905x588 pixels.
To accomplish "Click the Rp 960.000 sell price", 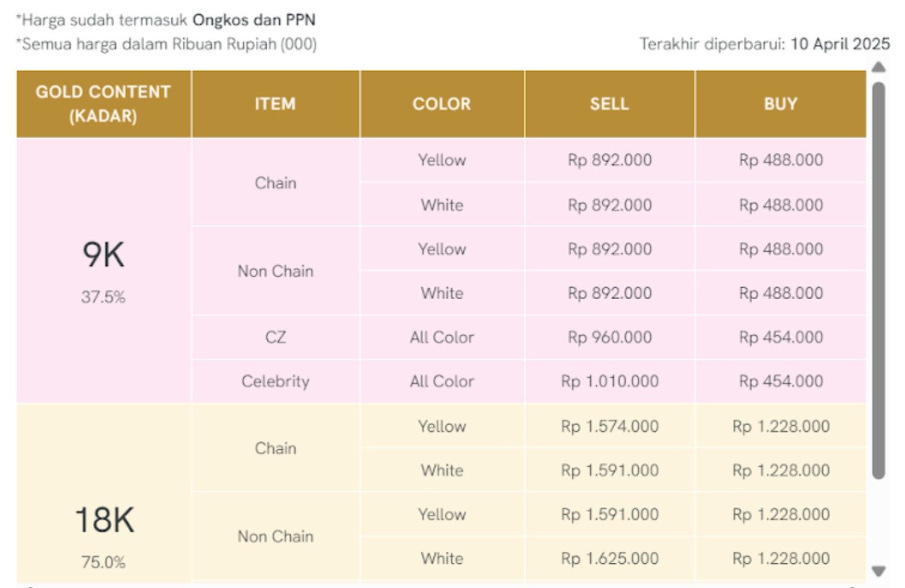I will 609,337.
